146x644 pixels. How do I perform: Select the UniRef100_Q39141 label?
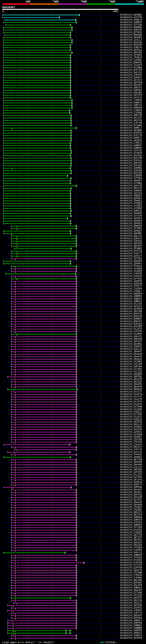(x=131, y=241)
